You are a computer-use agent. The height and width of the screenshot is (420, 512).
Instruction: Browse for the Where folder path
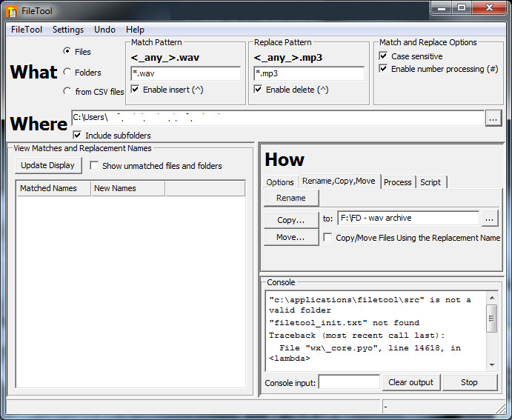tap(493, 118)
